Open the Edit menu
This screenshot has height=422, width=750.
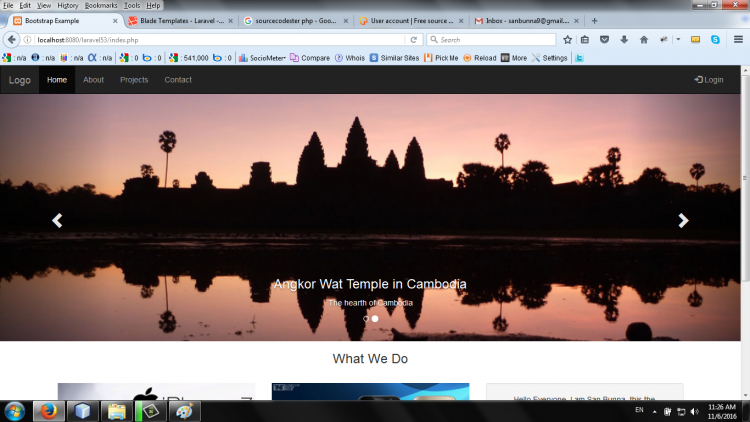(x=25, y=6)
